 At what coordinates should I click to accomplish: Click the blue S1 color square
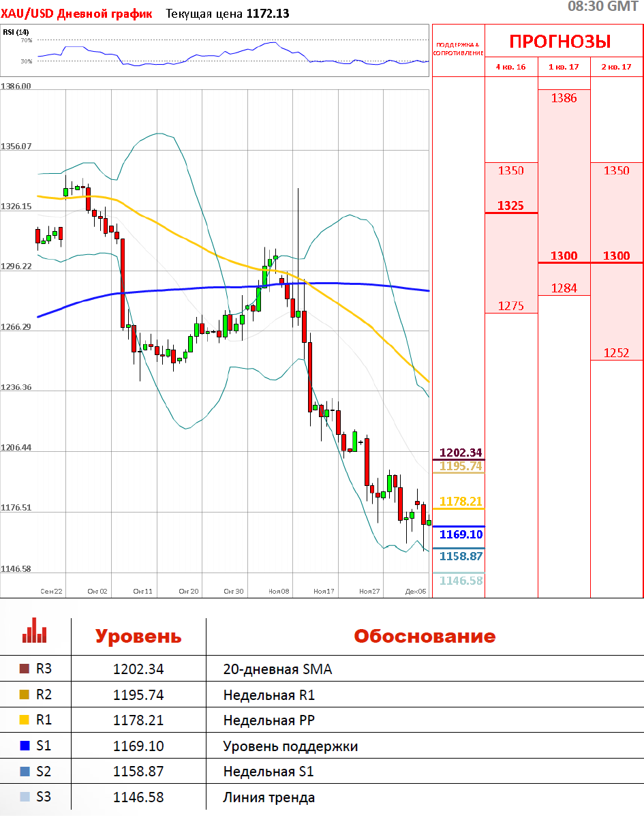(x=25, y=746)
